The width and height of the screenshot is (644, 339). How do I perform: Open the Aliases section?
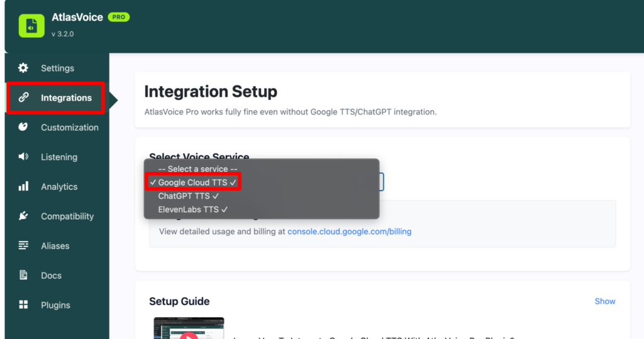57,245
